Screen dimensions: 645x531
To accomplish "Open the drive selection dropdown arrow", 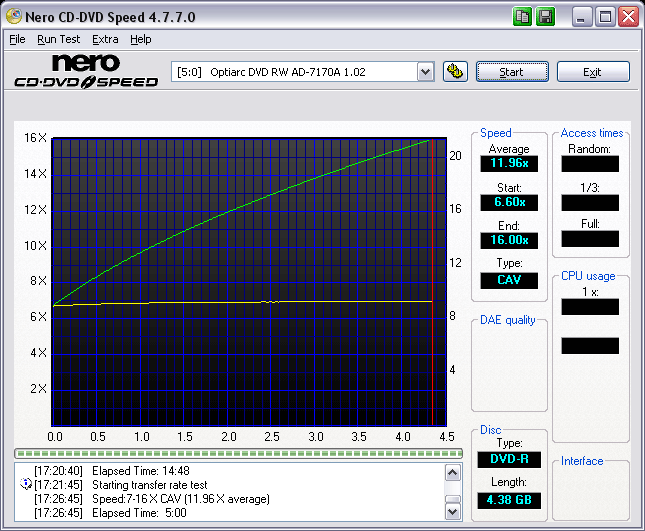I will (425, 72).
